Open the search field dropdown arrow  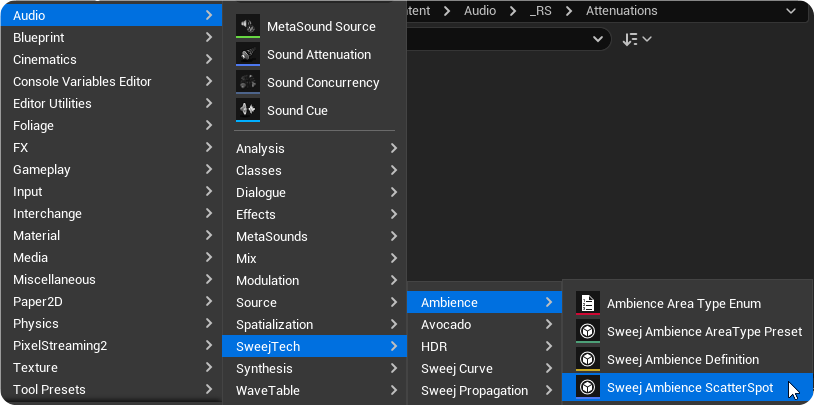point(598,39)
